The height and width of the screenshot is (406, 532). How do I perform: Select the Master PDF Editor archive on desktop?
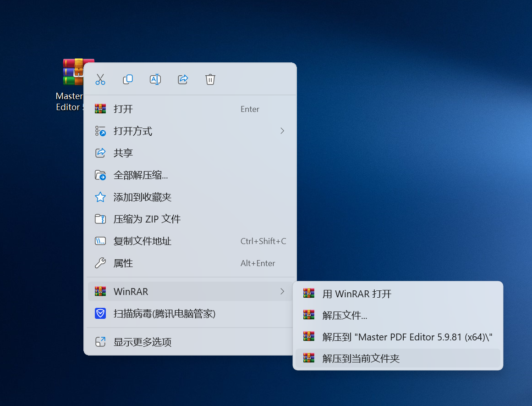click(x=72, y=73)
